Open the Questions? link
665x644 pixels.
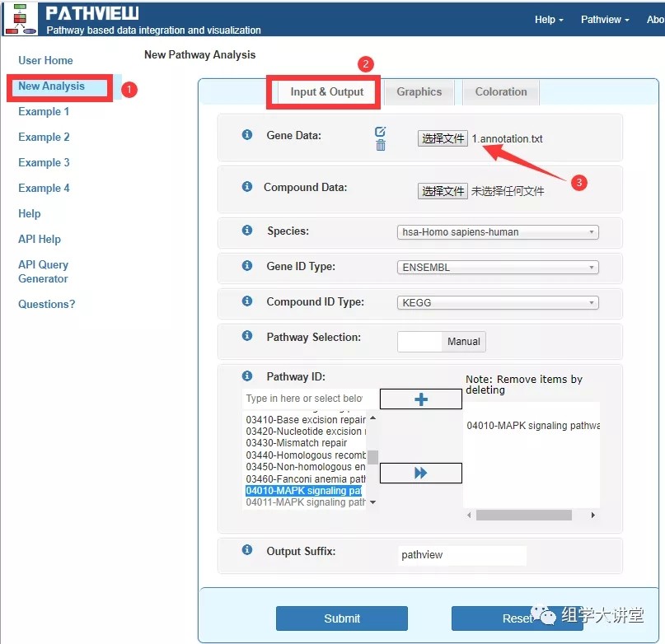[47, 304]
